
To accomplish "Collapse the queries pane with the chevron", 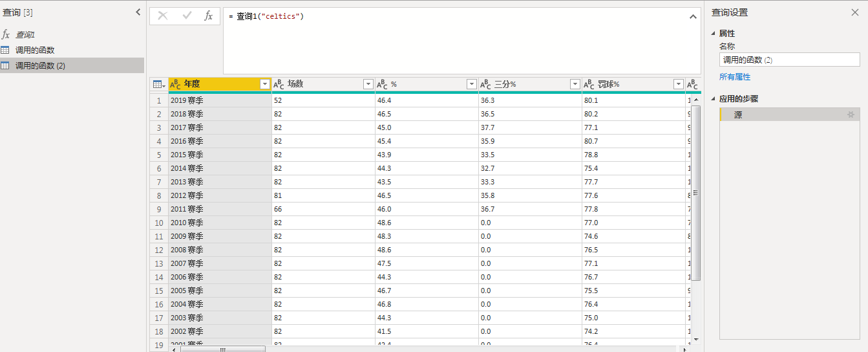I will (x=138, y=12).
